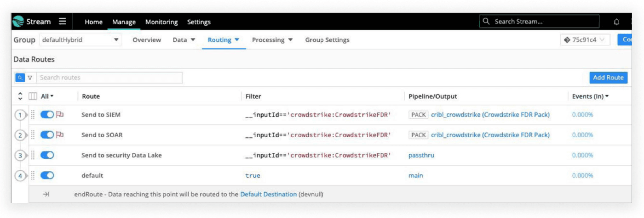The width and height of the screenshot is (644, 218).
Task: Open the passthru pipeline link
Action: click(x=421, y=155)
